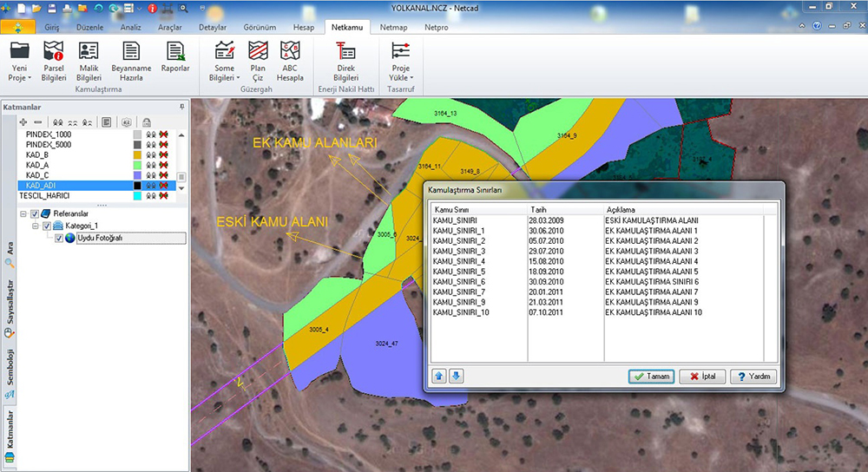
Task: Click the Malik Bilgileri icon
Action: coord(89,57)
